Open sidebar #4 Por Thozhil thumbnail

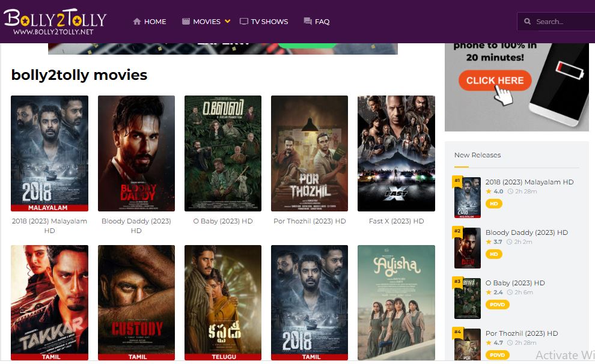468,344
